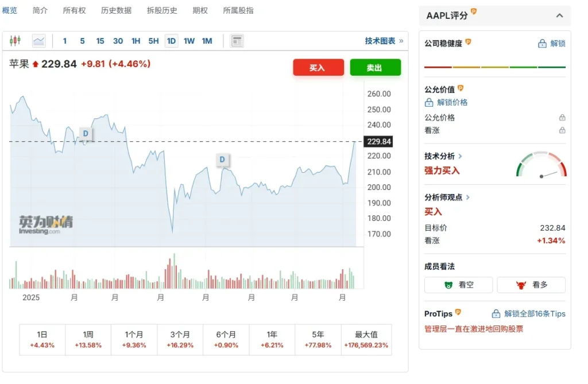Toggle the 1M timeframe
Screen dimensions: 588x384
(x=207, y=41)
